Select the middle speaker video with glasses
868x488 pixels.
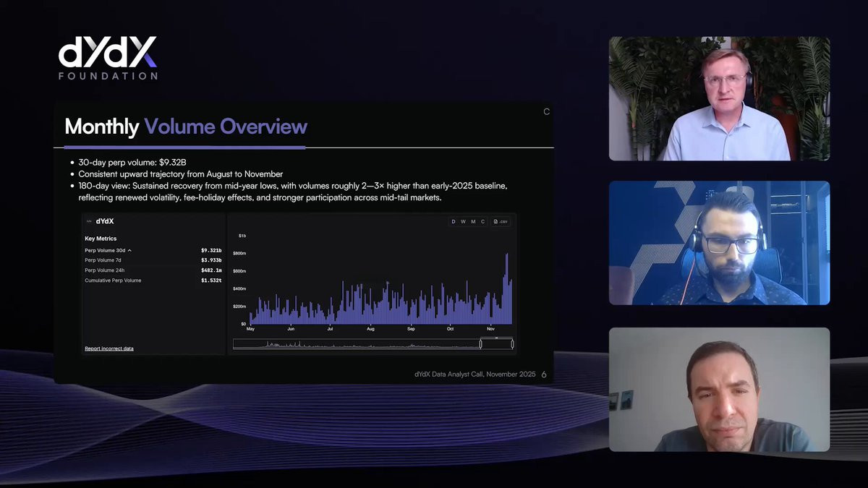click(719, 242)
